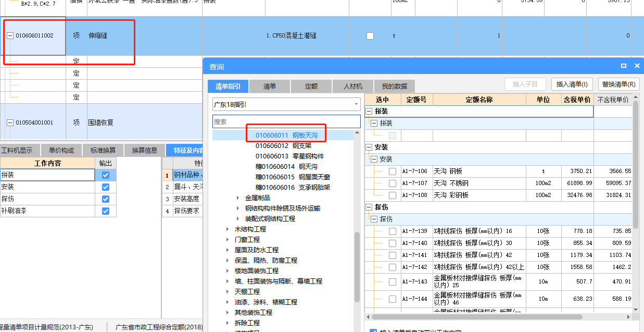Collapse the 探伤 sub-group in quota table

pos(374,219)
